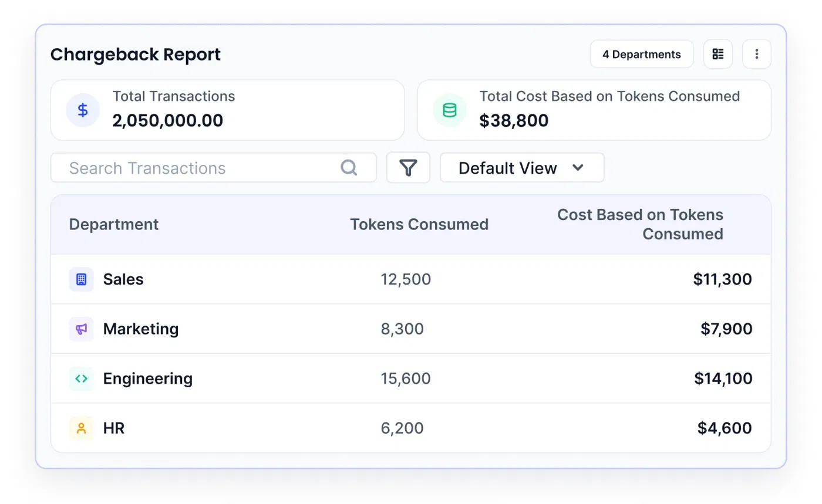
Task: Click the 12,500 tokens value
Action: click(406, 279)
